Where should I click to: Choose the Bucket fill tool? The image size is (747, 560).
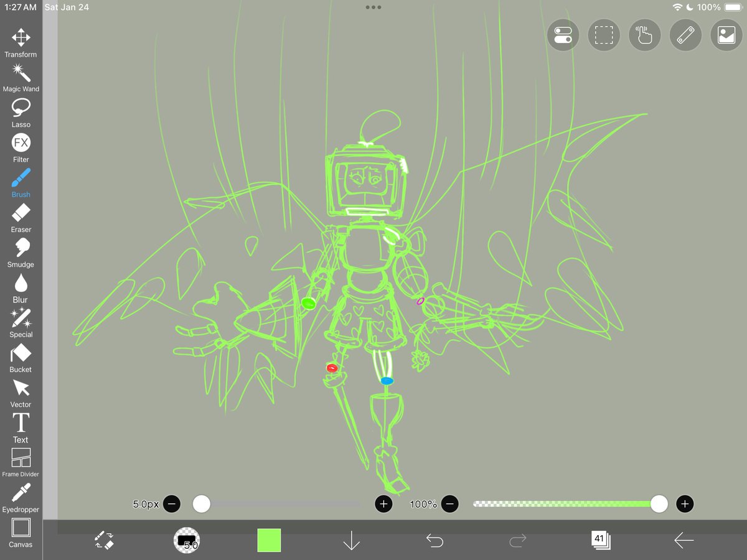pyautogui.click(x=21, y=358)
